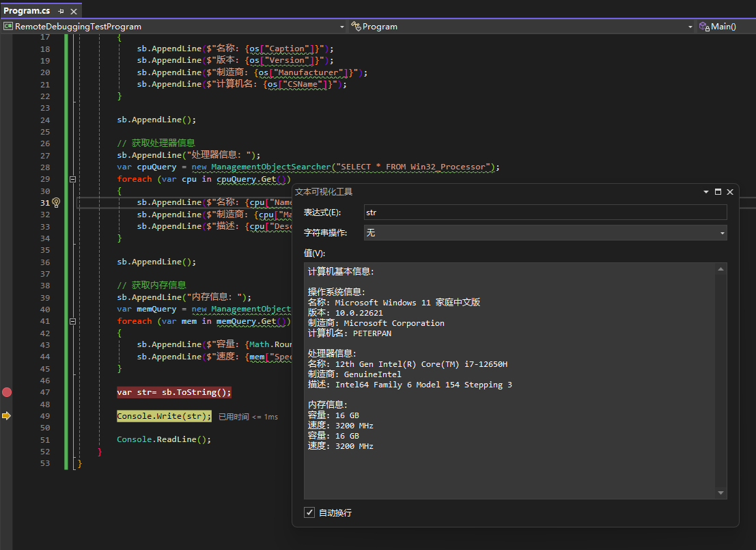
Task: Close the Program.cs tab
Action: pos(74,11)
